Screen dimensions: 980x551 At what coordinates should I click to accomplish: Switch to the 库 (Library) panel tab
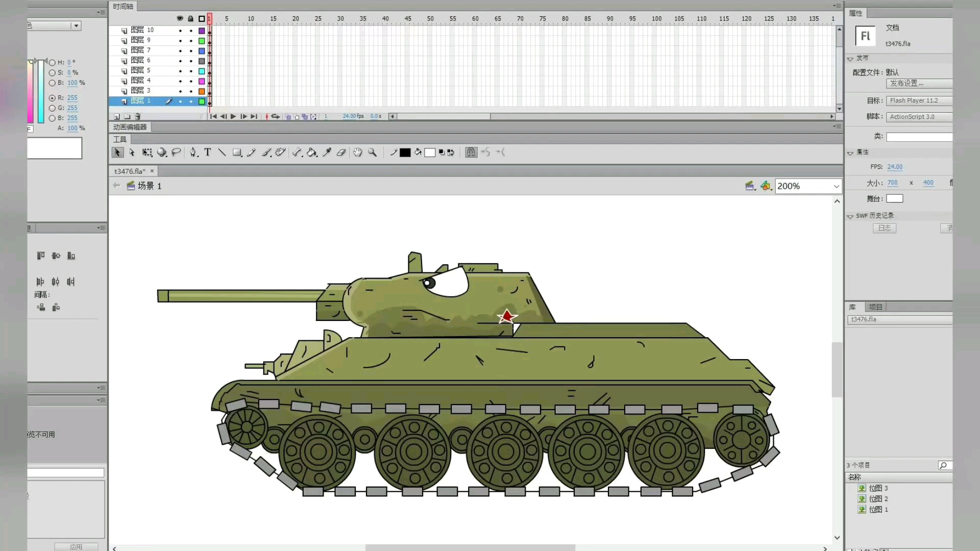pyautogui.click(x=852, y=307)
